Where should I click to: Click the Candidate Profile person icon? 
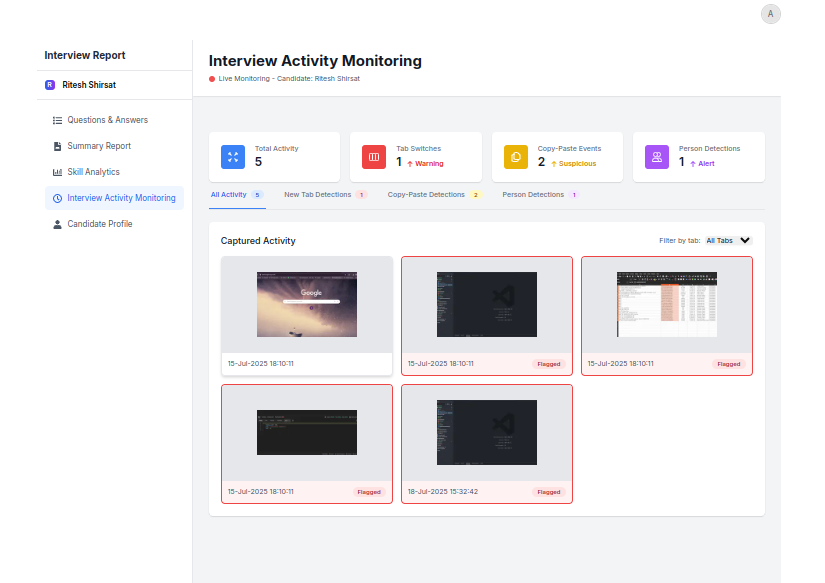pos(57,224)
